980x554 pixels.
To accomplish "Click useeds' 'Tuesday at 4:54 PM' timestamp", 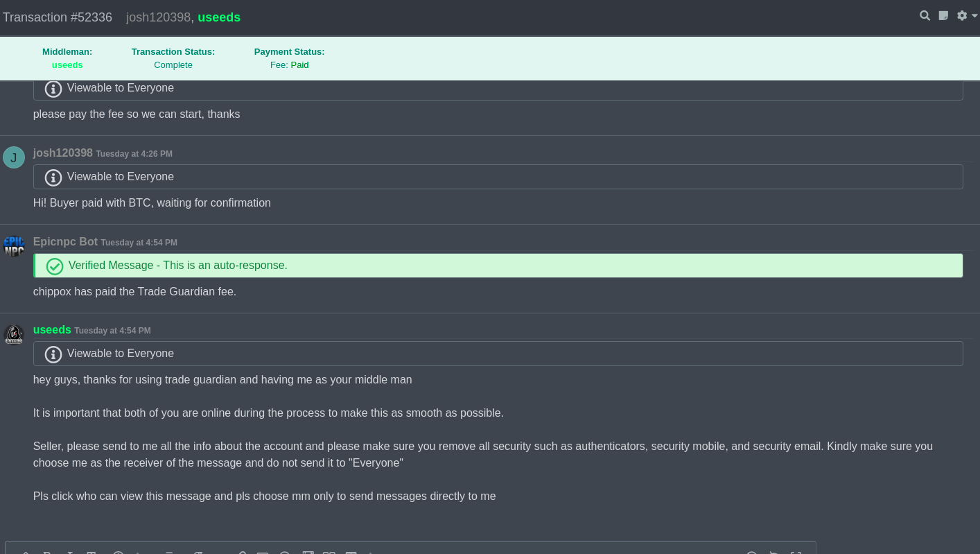I will (113, 331).
